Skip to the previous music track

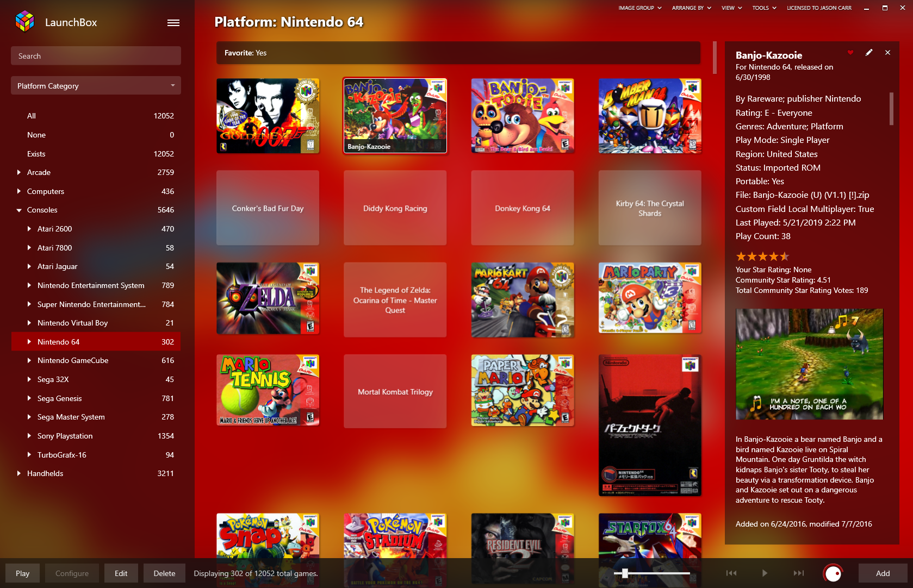(x=731, y=573)
